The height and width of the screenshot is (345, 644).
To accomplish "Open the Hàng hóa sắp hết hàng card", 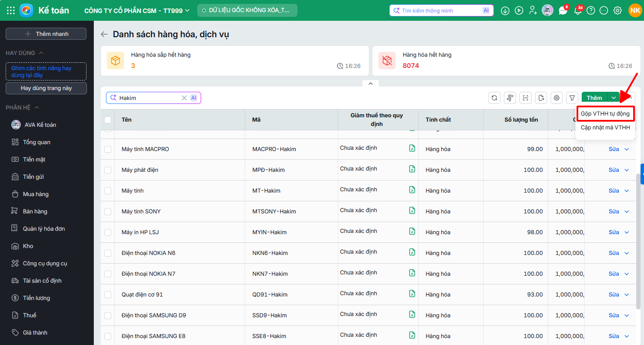I will (235, 61).
